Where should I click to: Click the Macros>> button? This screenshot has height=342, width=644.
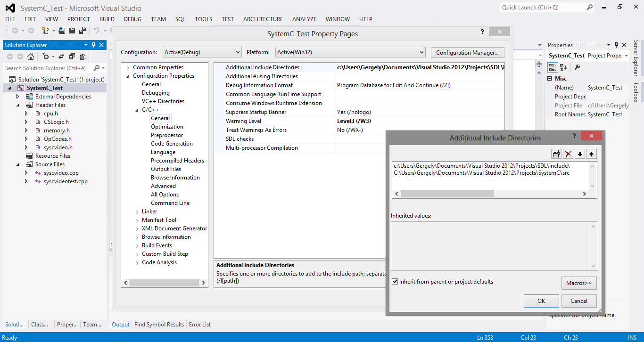[x=579, y=283]
